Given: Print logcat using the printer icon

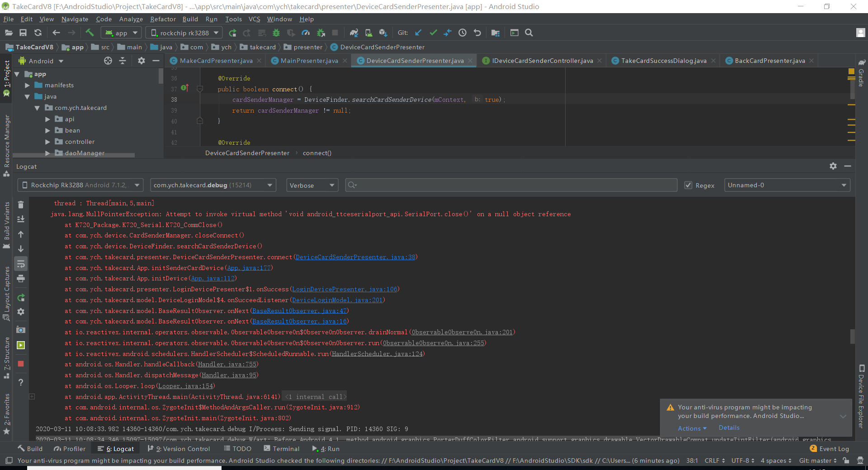Looking at the screenshot, I should coord(21,279).
